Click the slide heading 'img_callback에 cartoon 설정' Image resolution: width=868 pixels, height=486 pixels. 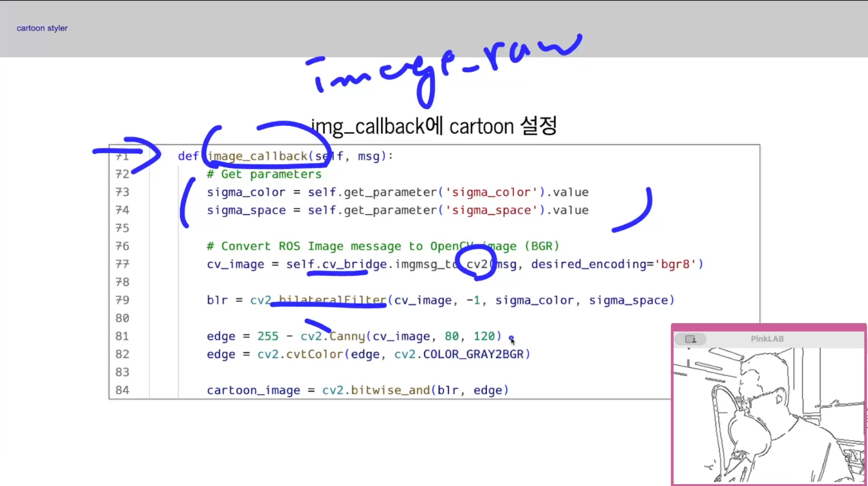coord(434,127)
